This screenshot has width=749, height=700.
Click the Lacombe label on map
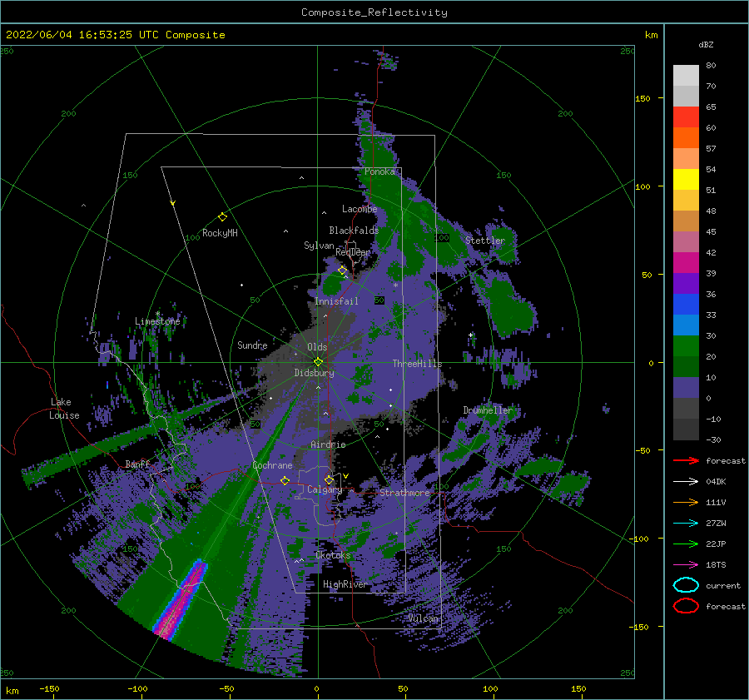[360, 209]
